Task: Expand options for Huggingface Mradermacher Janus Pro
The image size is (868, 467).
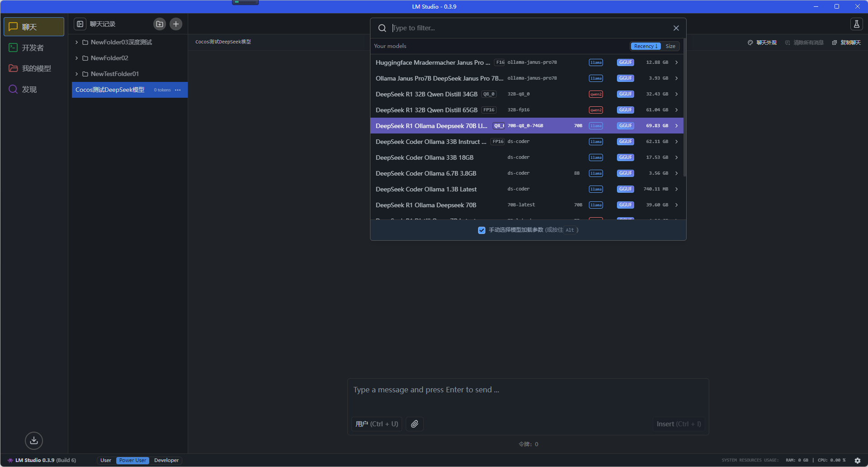Action: tap(676, 62)
